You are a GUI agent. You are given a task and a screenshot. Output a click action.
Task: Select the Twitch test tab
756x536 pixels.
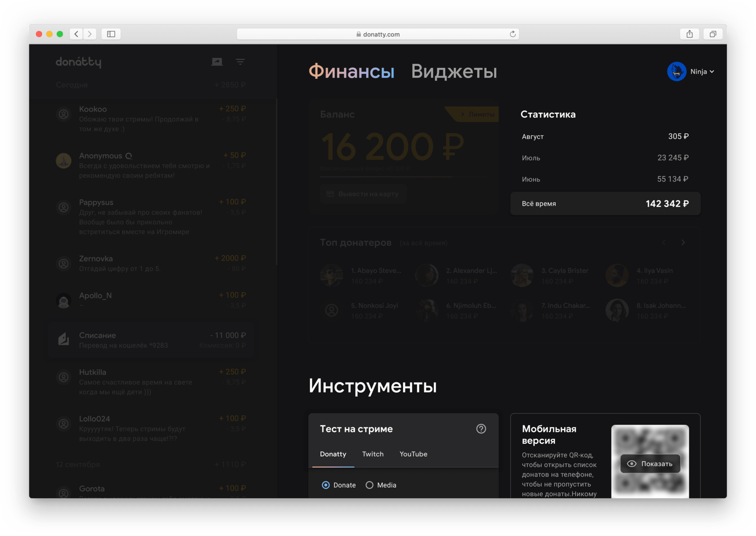373,454
